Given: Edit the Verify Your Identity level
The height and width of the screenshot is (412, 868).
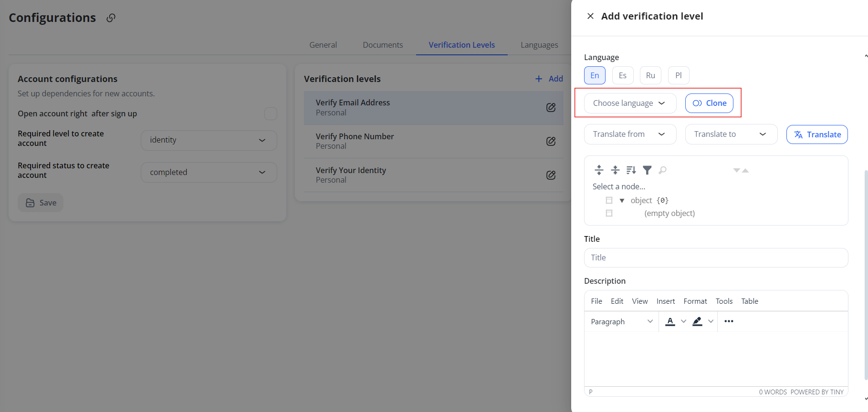Looking at the screenshot, I should click(x=551, y=175).
